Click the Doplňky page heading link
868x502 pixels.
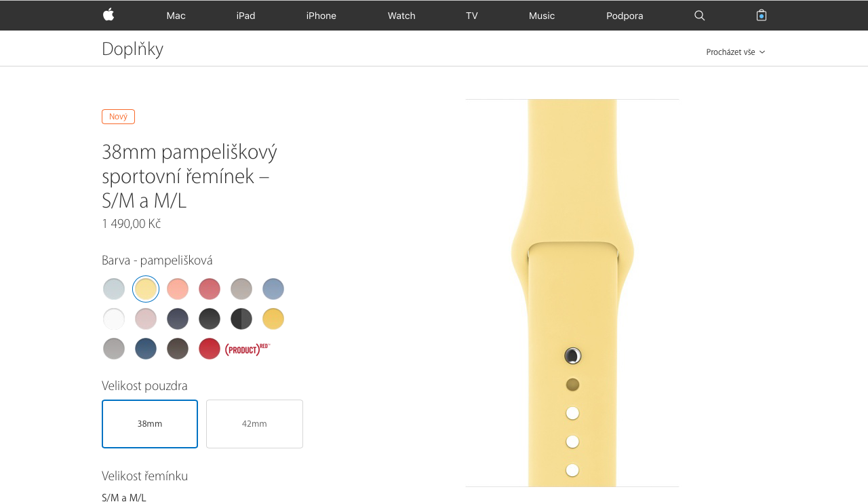(x=132, y=49)
